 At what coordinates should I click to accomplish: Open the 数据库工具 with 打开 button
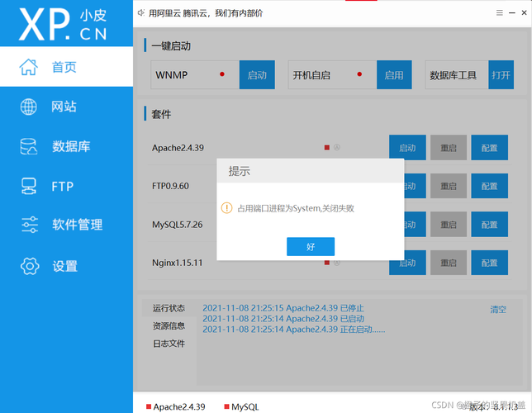(501, 74)
